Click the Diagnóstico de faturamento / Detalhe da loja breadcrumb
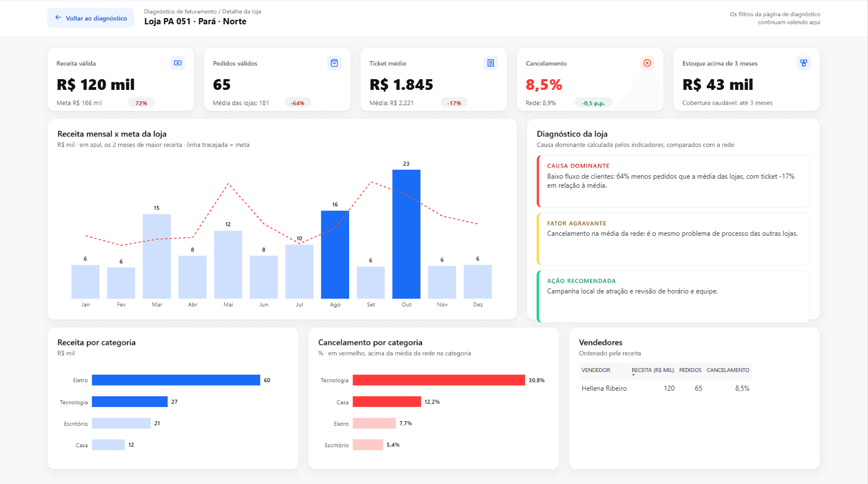The width and height of the screenshot is (868, 484). (x=203, y=11)
